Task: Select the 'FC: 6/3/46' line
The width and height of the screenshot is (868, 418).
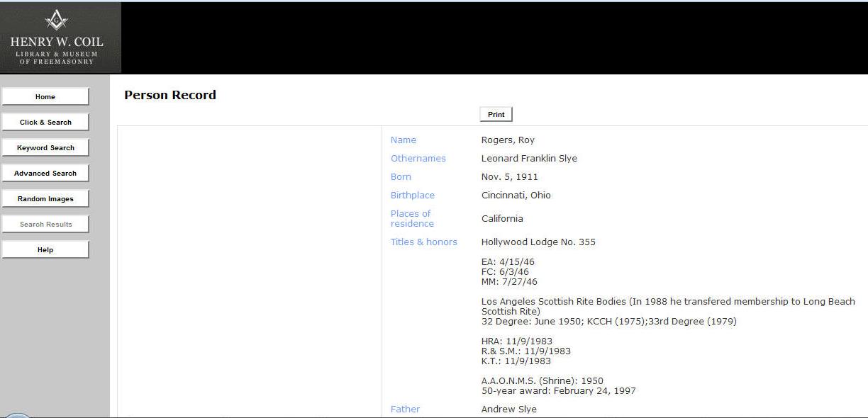Action: point(505,272)
